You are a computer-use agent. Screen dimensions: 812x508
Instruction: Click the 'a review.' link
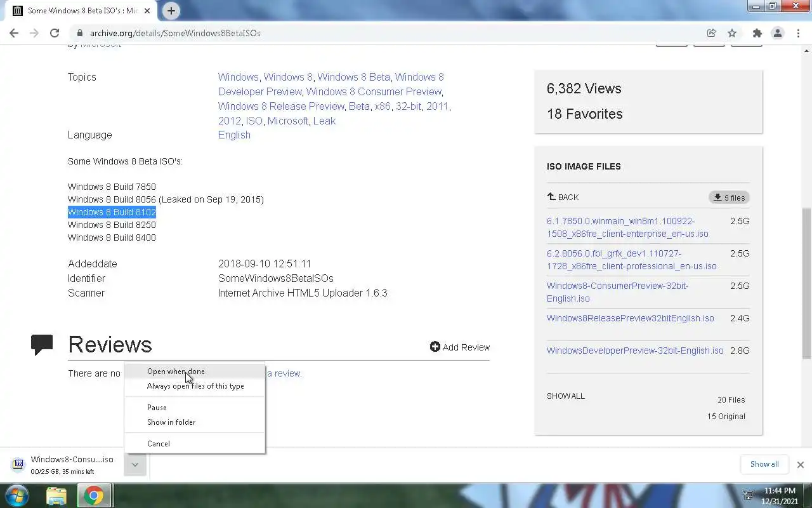[284, 373]
